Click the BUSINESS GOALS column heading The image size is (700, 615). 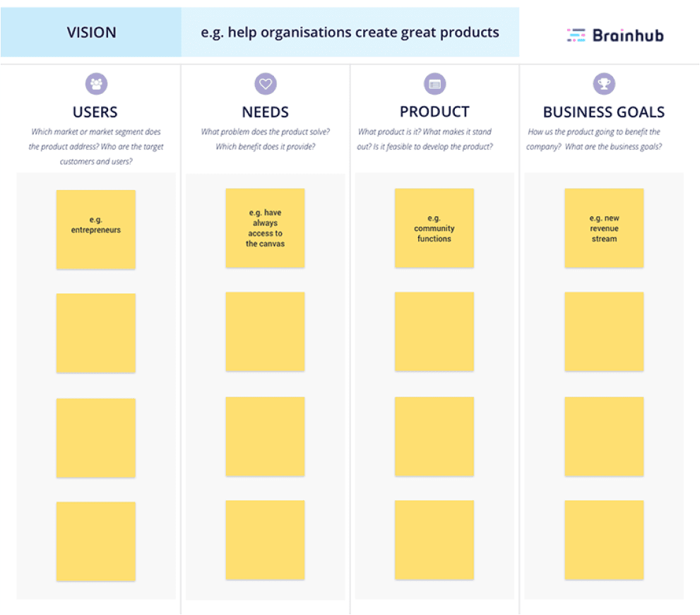pos(603,112)
